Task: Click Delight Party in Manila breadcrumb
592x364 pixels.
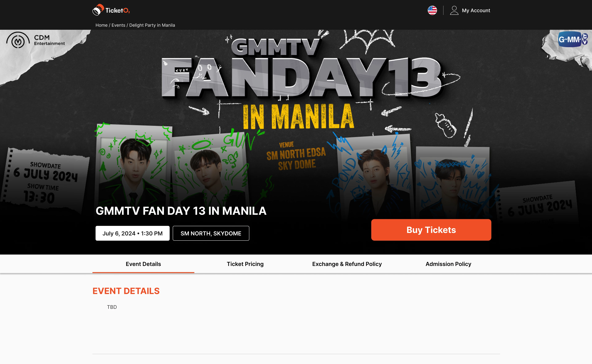Action: [152, 25]
